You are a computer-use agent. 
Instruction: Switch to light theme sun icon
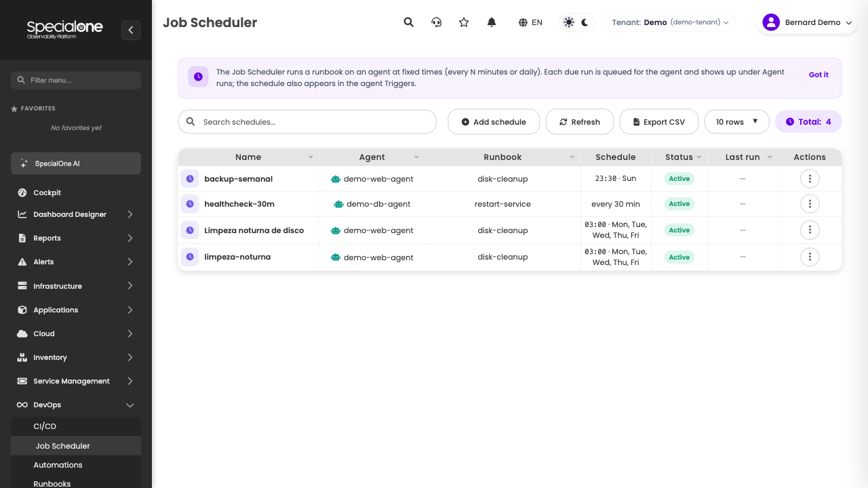point(569,22)
